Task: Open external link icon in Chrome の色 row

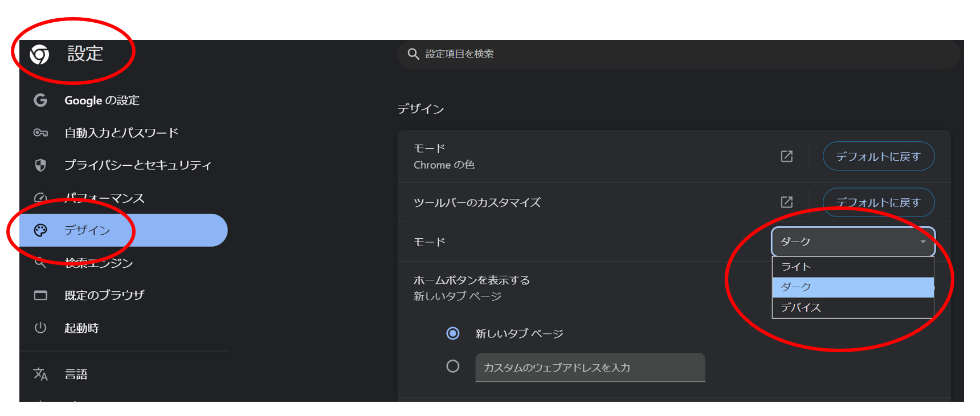Action: coord(786,156)
